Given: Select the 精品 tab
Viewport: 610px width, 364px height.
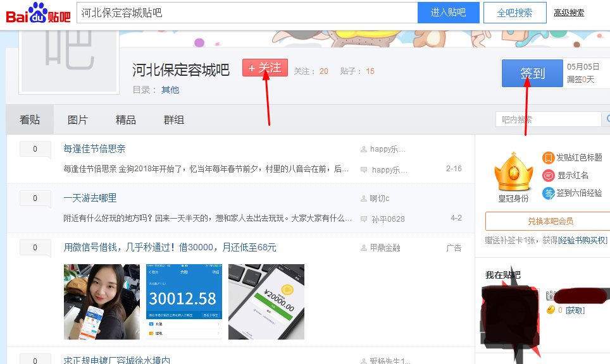Looking at the screenshot, I should [125, 119].
